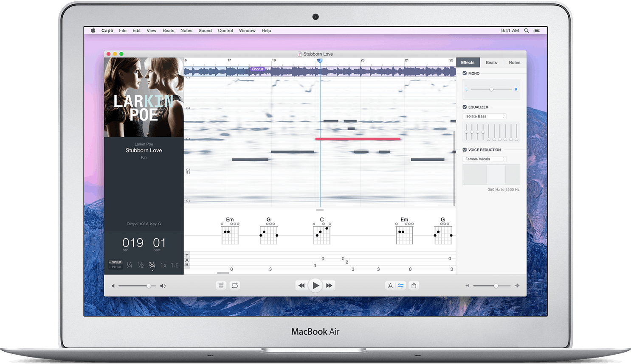Toggle the effects sliders toolbar icon
This screenshot has height=364, width=631.
pyautogui.click(x=400, y=286)
